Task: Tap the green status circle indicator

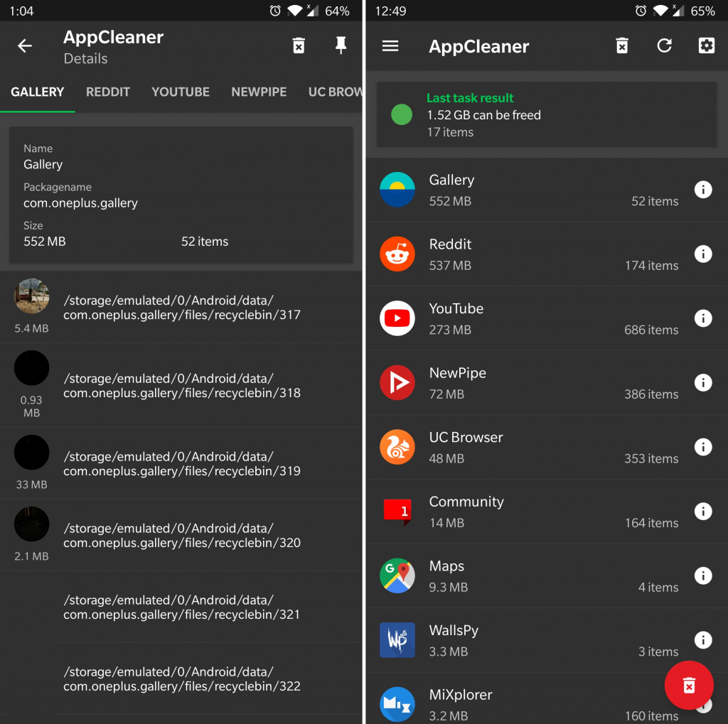Action: [x=401, y=114]
